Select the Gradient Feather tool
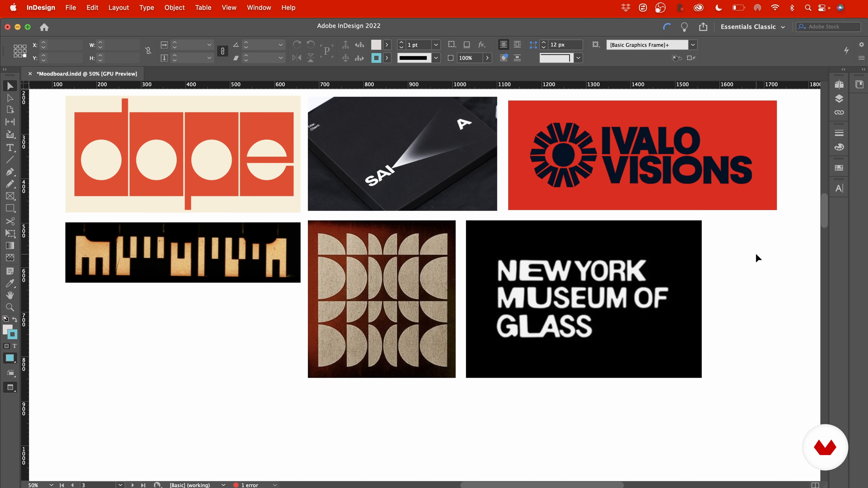868x488 pixels. point(10,258)
